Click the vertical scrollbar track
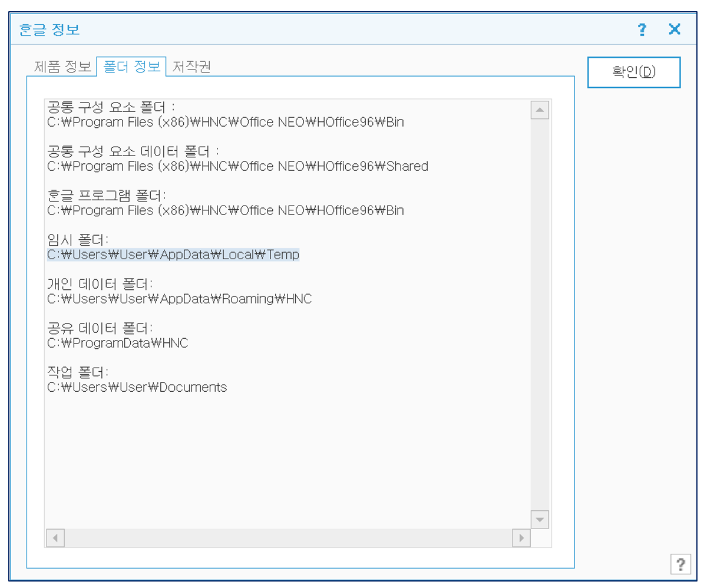This screenshot has width=704, height=588. pyautogui.click(x=540, y=315)
